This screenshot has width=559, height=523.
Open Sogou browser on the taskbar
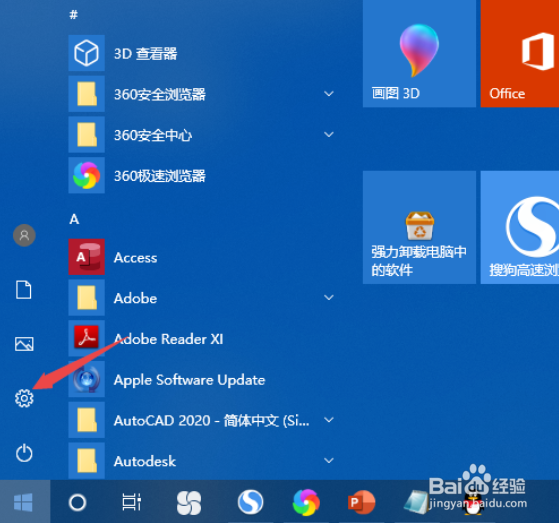(251, 502)
